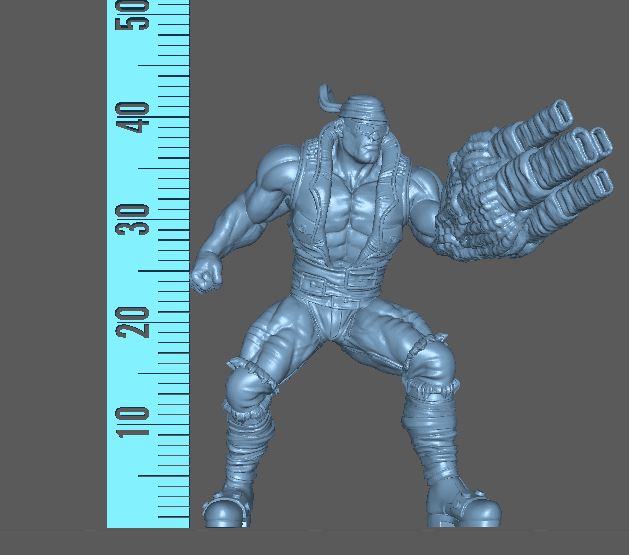Screen dimensions: 629x555
Task: Pick the 10 marking on the ruler
Action: point(133,422)
